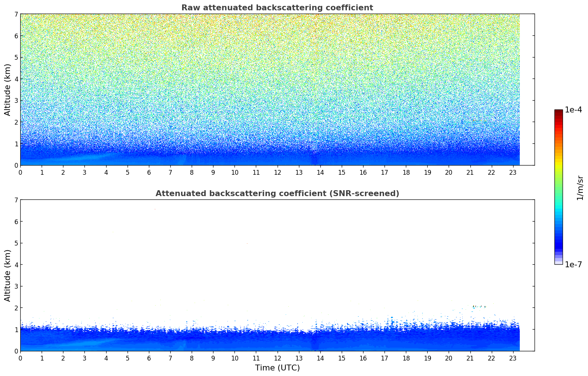Click the cloud signal near 2 km at 21 UTC

[x=479, y=306]
